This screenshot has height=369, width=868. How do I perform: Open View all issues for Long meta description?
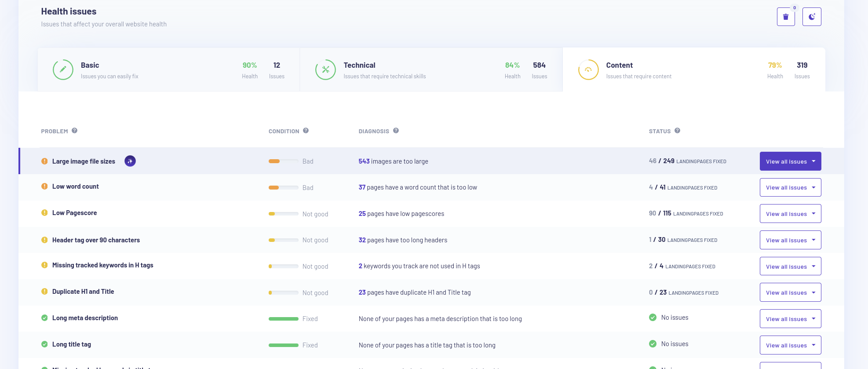pos(790,319)
